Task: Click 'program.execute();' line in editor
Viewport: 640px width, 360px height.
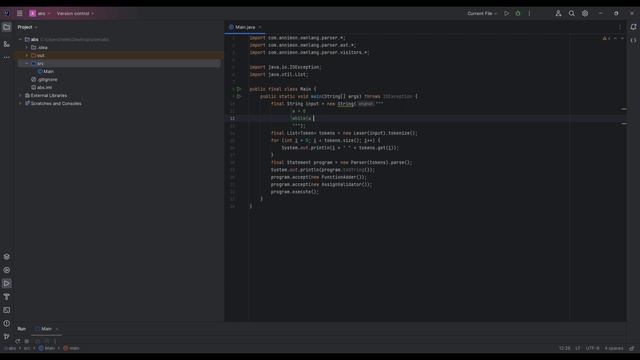Action: (294, 192)
